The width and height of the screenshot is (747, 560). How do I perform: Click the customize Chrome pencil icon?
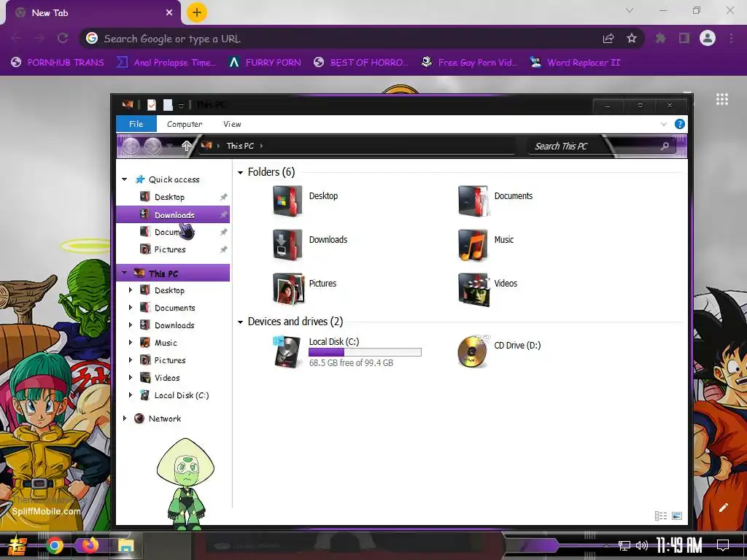click(x=723, y=507)
